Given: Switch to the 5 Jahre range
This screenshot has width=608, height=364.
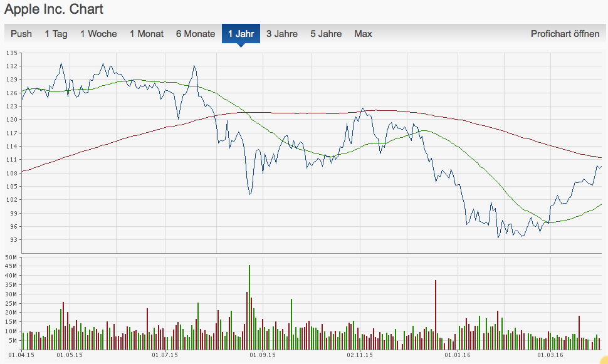Looking at the screenshot, I should click(x=326, y=34).
